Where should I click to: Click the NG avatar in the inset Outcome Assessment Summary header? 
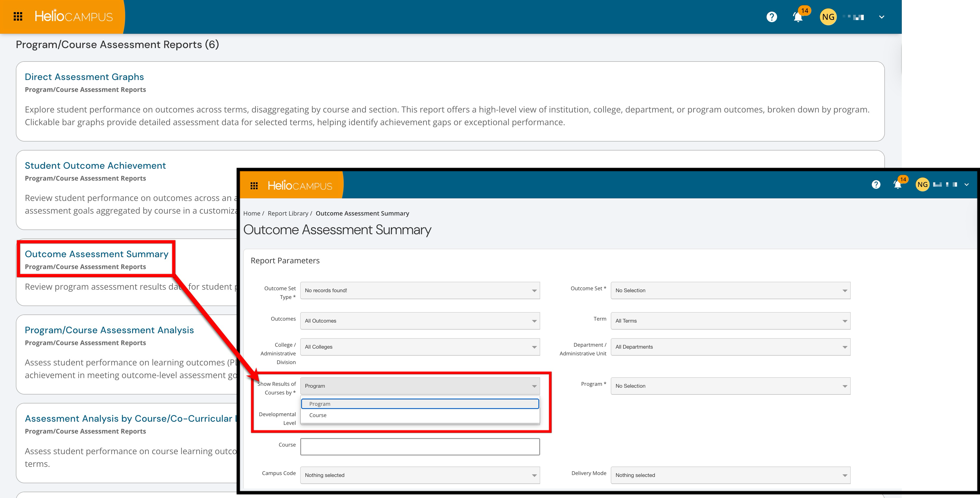(x=923, y=185)
